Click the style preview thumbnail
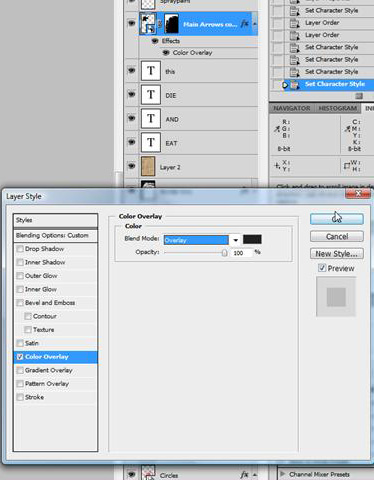This screenshot has height=480, width=374. tap(336, 297)
